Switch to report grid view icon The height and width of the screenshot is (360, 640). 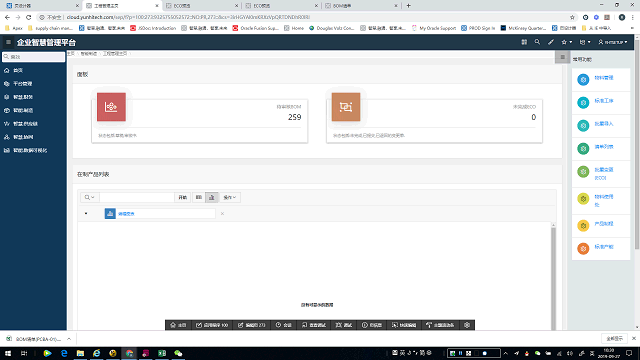click(199, 197)
